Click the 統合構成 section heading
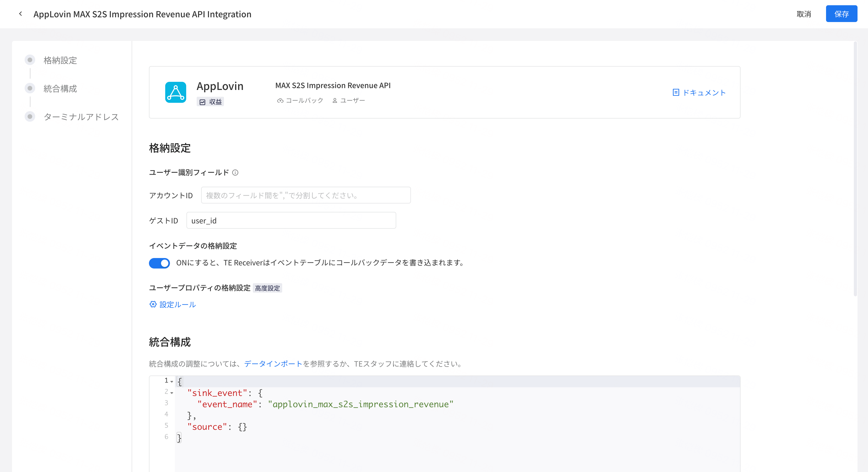Image resolution: width=868 pixels, height=472 pixels. pyautogui.click(x=169, y=342)
